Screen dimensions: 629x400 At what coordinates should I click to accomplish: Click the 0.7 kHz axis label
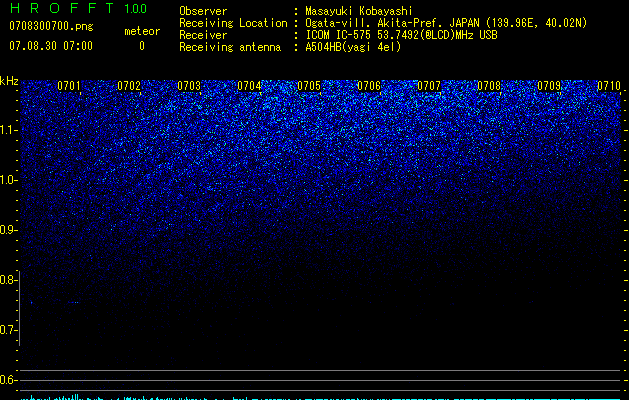7,330
